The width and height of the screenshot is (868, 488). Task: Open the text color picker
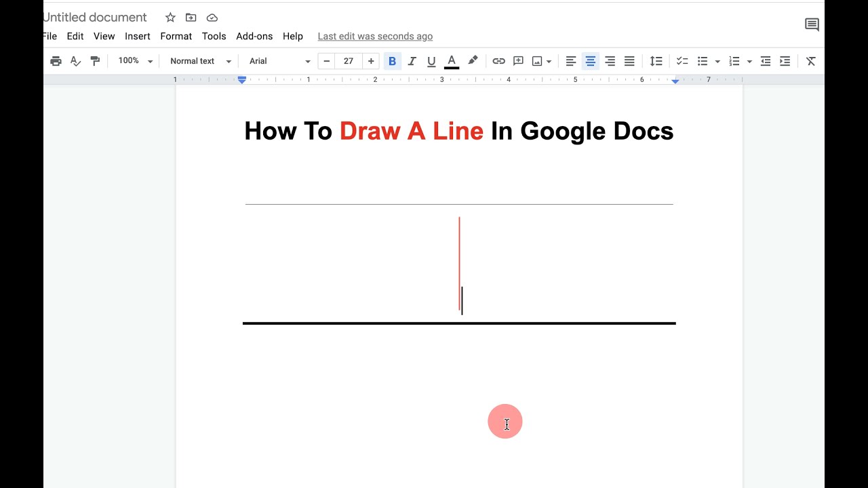(452, 61)
